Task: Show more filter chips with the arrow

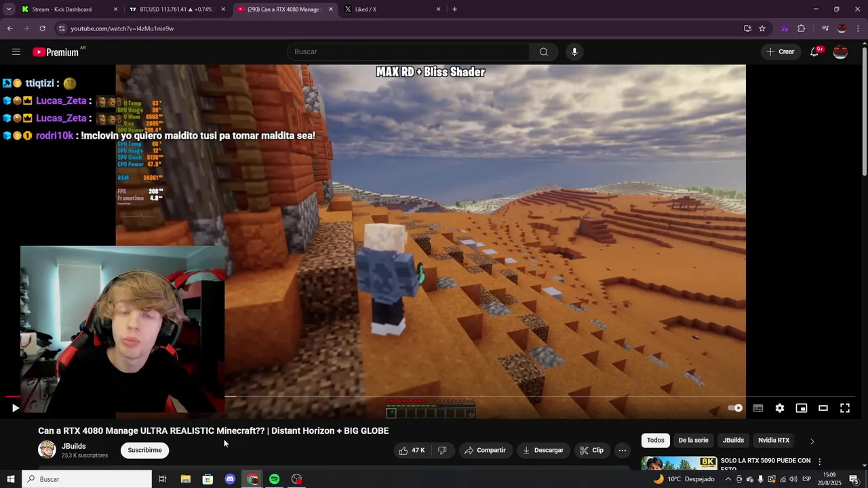Action: point(812,441)
